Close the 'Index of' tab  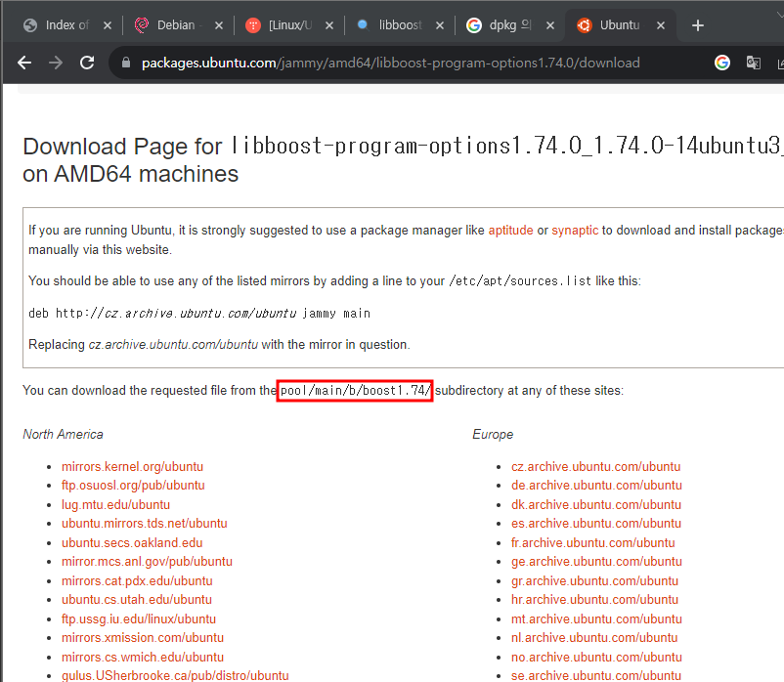(107, 25)
